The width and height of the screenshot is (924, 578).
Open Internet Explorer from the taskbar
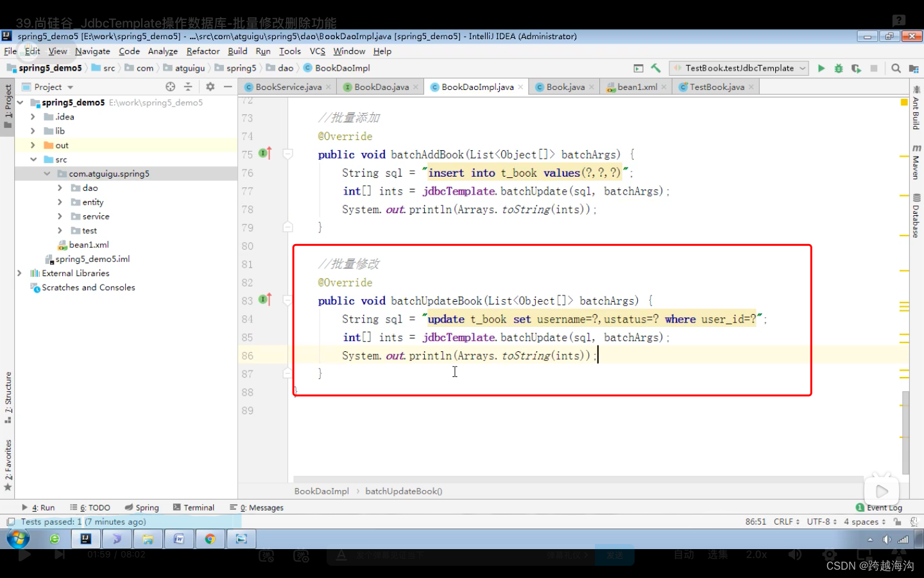(x=55, y=539)
